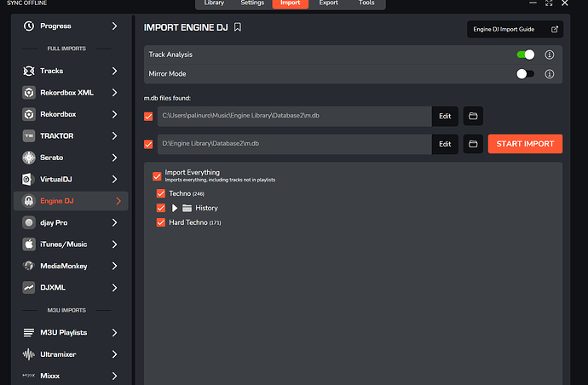This screenshot has width=588, height=385.
Task: Uncheck the D:\Engine Library m.db checkbox
Action: pos(148,144)
